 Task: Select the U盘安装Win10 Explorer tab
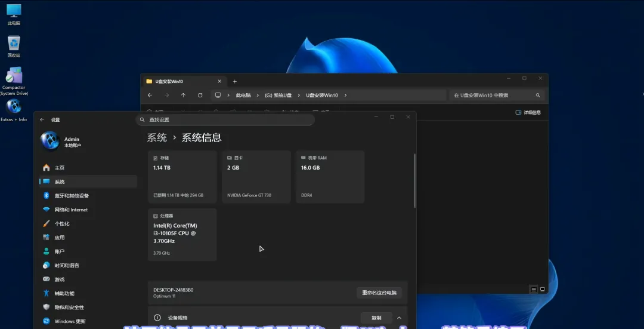184,81
